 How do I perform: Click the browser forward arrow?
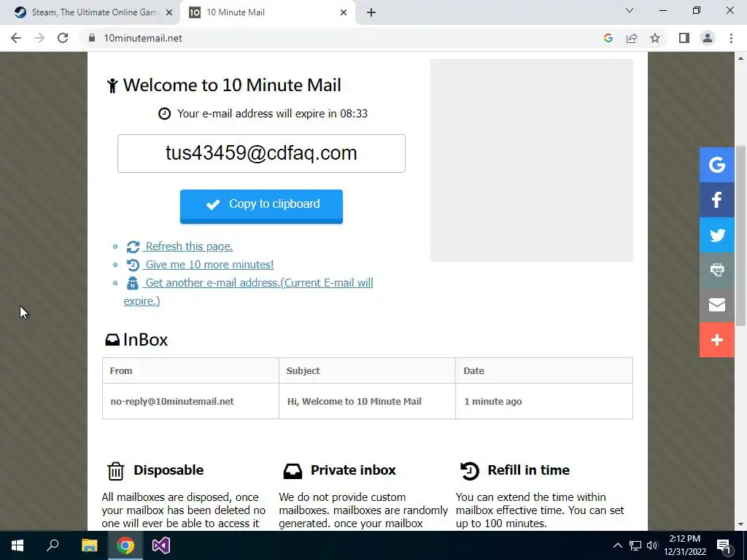[39, 38]
